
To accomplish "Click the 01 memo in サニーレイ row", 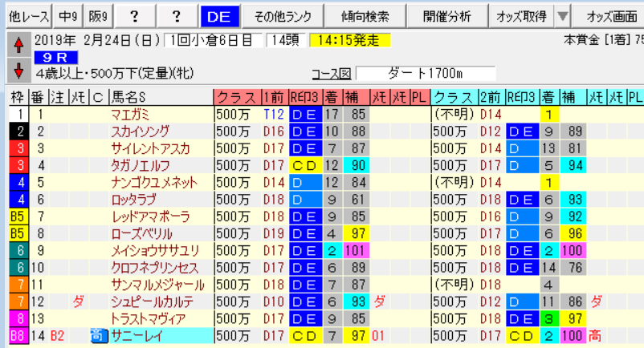I will (x=378, y=336).
